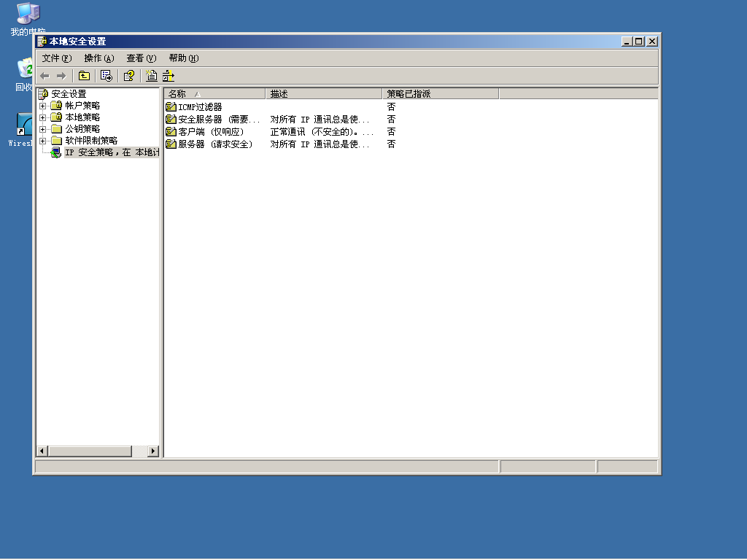Viewport: 747px width, 560px height.
Task: Expand the 公钥策略 tree node
Action: pos(42,129)
